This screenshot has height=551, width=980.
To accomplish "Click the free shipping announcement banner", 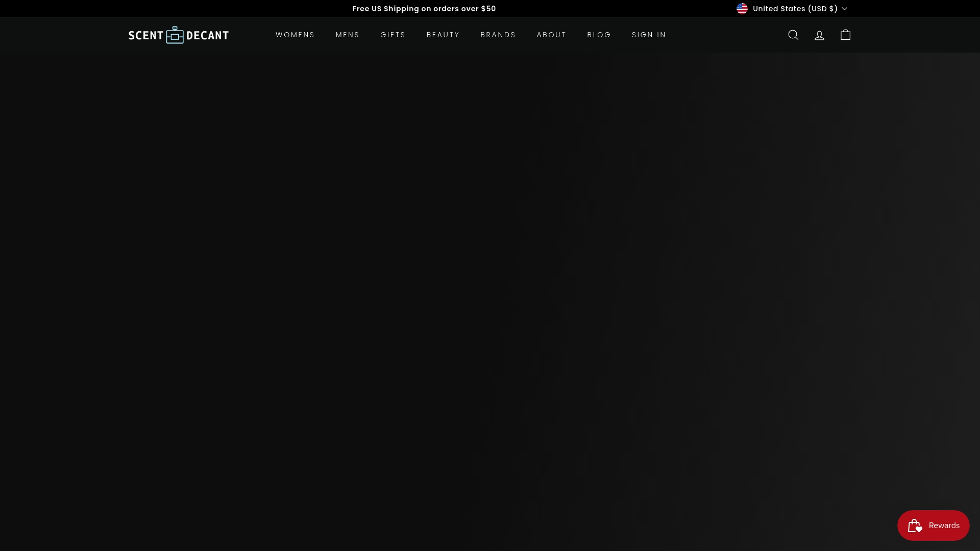I will 424,9.
